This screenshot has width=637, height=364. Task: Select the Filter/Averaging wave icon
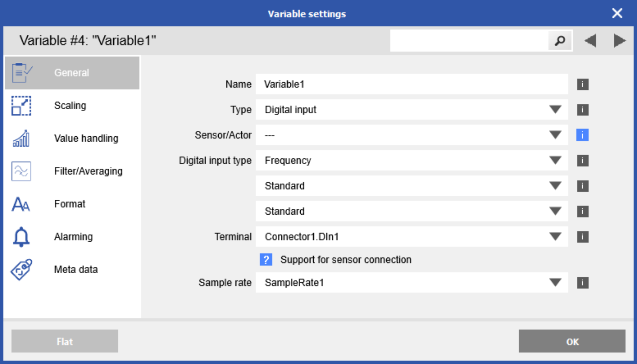pos(20,171)
